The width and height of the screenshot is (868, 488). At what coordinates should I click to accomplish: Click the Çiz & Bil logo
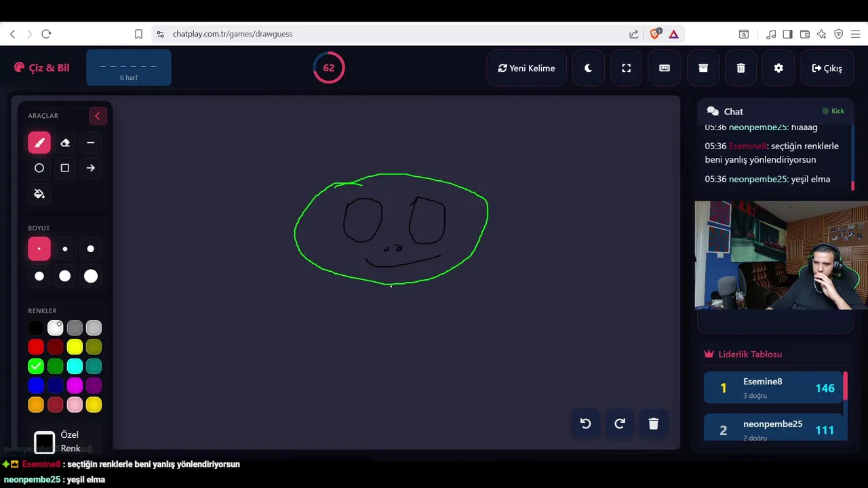(x=41, y=68)
